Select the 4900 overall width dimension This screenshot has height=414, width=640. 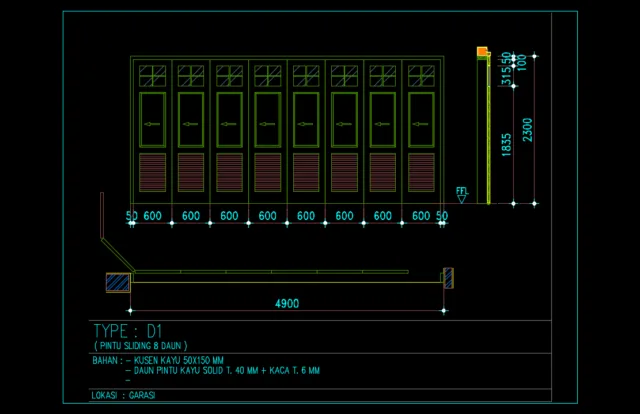coord(287,303)
